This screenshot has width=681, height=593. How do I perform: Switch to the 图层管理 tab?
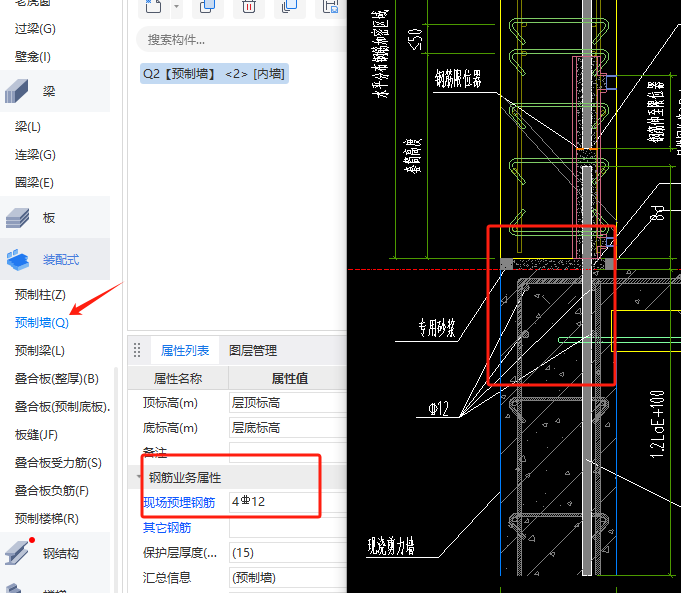click(x=253, y=350)
